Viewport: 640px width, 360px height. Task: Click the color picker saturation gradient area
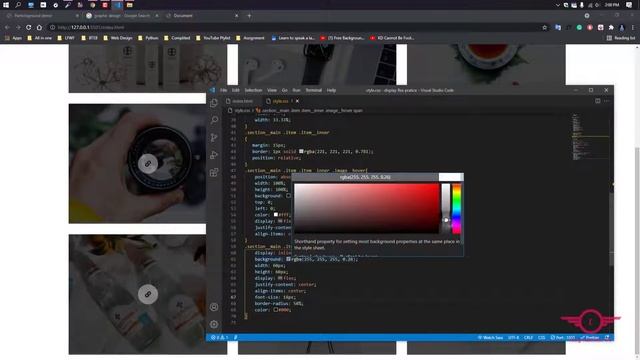(x=367, y=209)
